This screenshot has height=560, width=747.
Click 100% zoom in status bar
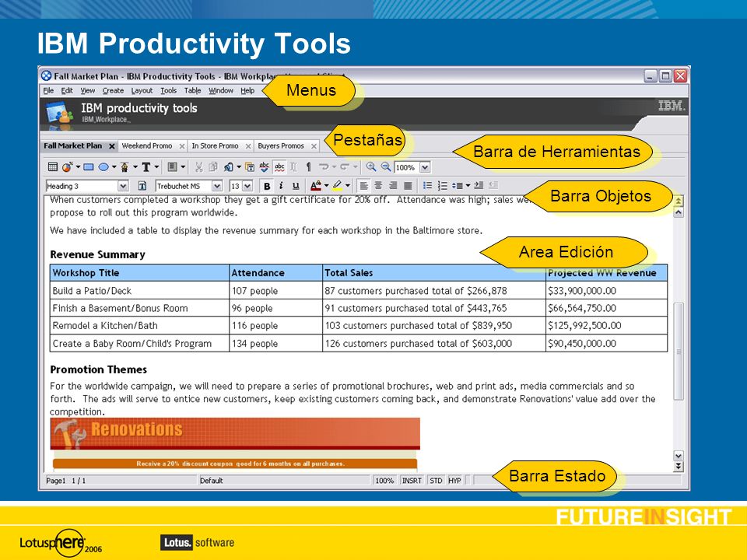(x=384, y=481)
